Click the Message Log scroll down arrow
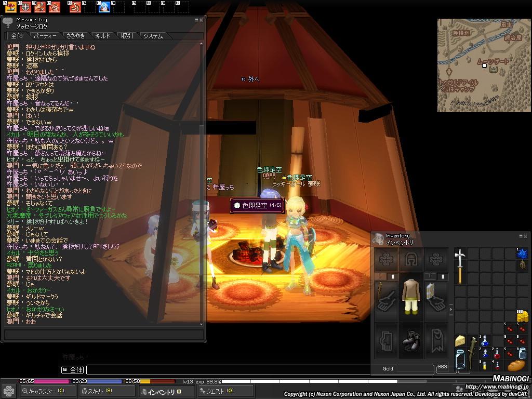532x399 pixels. coord(202,324)
